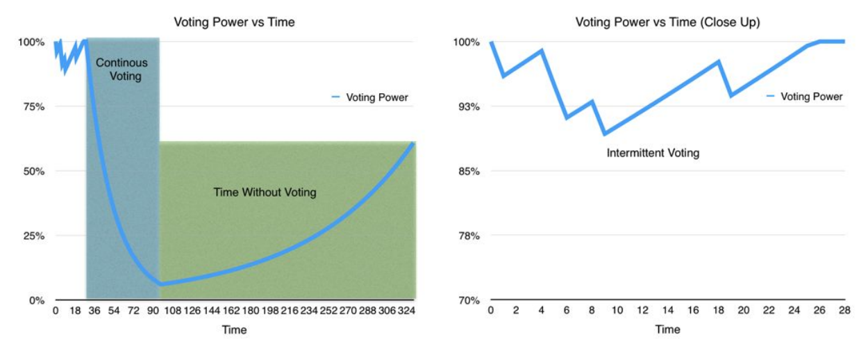Click the 85% label on the close-up y-axis
The height and width of the screenshot is (342, 868).
468,172
